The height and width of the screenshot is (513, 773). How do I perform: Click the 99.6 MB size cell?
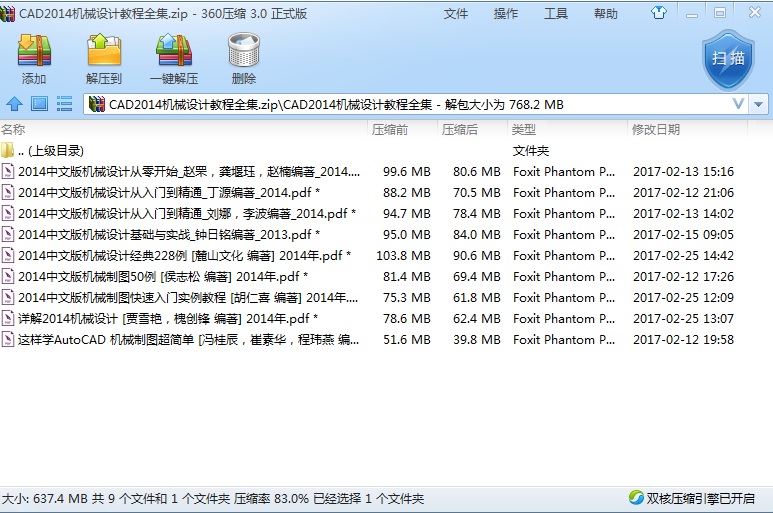point(407,171)
